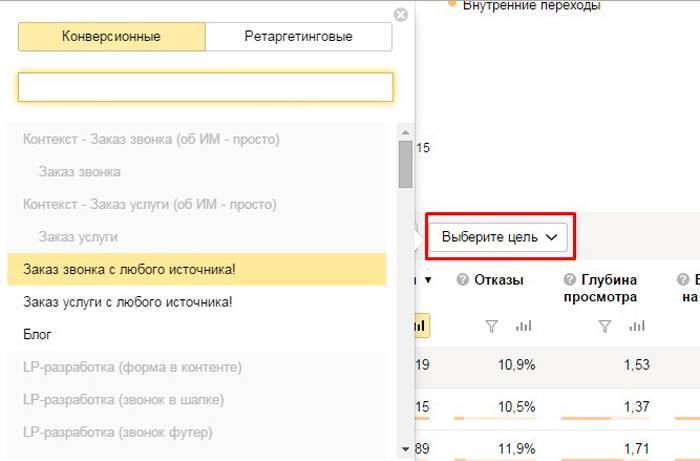Close the goal selection popup
700x461 pixels.
[401, 15]
